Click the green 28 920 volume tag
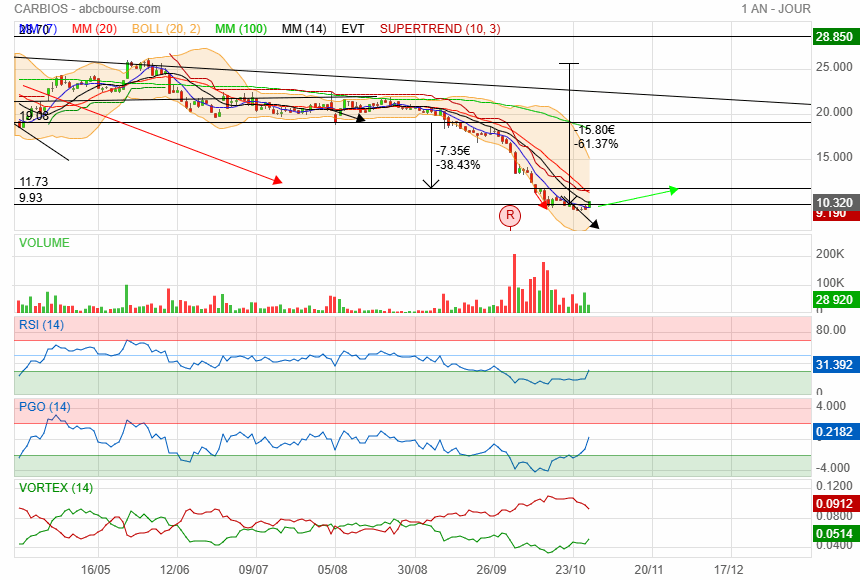The height and width of the screenshot is (580, 860). [x=833, y=300]
